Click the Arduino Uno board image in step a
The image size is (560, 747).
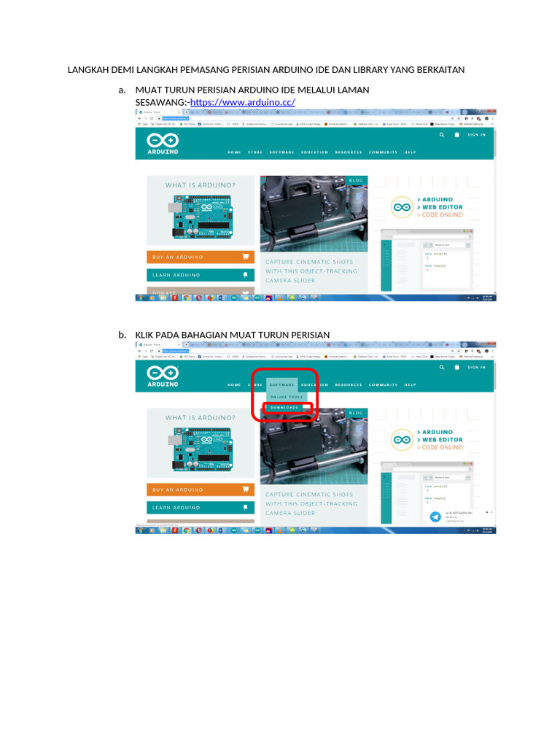(x=201, y=217)
